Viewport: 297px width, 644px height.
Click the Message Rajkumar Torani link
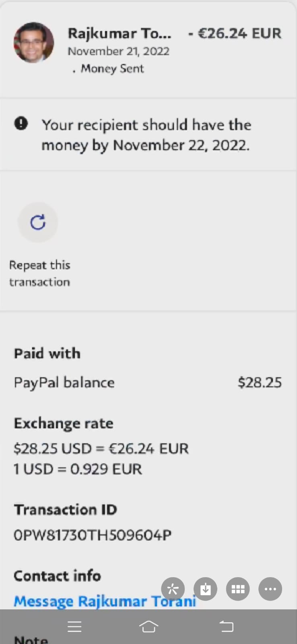(105, 601)
